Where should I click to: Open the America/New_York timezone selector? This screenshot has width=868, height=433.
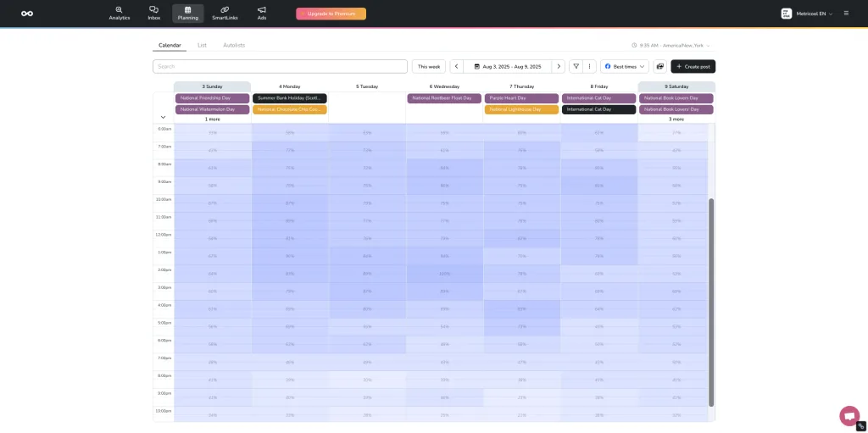tap(670, 45)
